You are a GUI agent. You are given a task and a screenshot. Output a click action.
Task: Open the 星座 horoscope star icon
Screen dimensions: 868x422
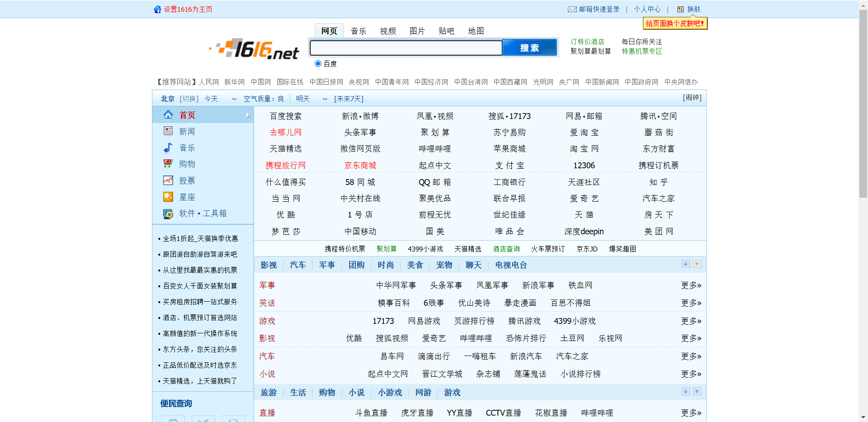pyautogui.click(x=168, y=197)
